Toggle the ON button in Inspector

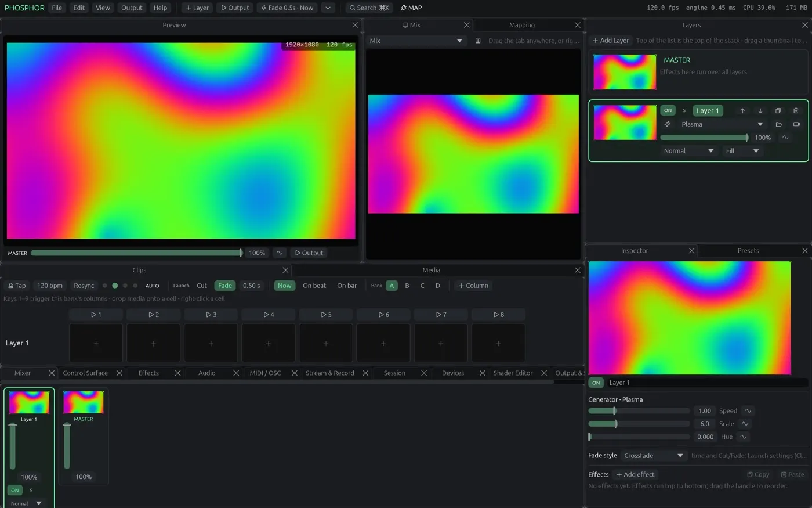tap(596, 383)
